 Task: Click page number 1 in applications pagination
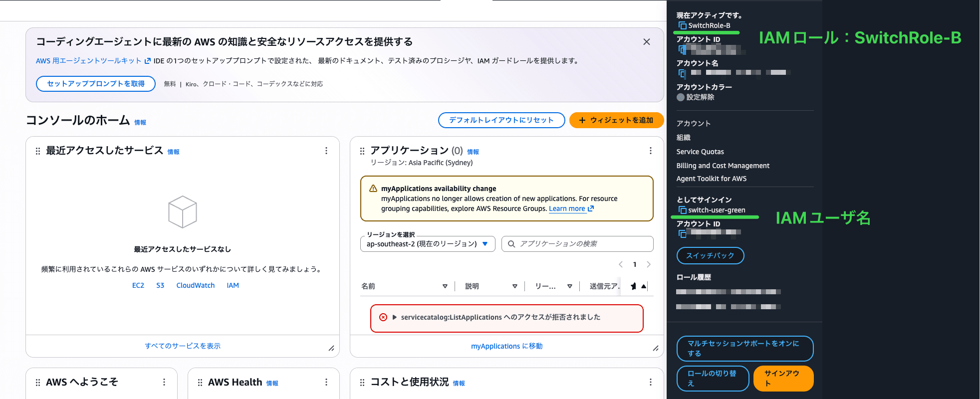click(635, 264)
